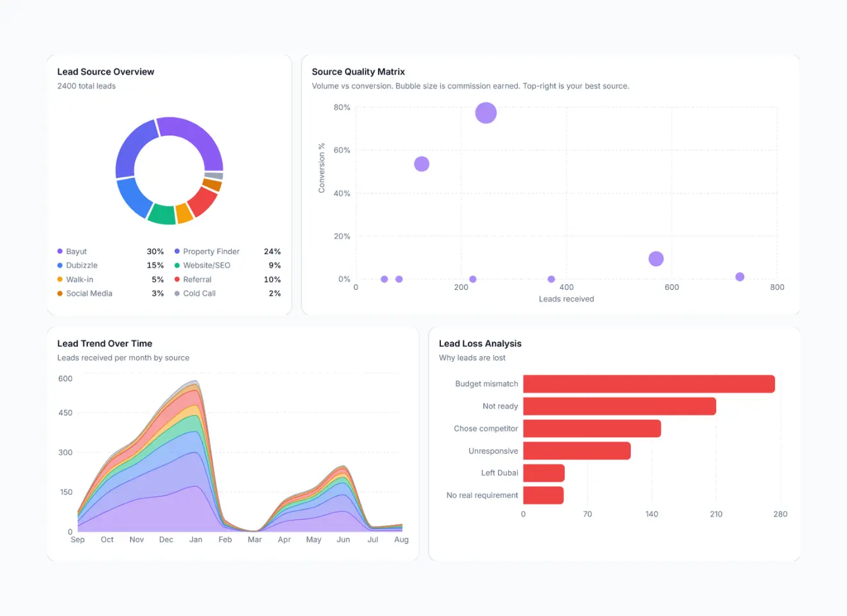Click the January peak of the trend area chart
This screenshot has width=847, height=616.
coord(195,381)
